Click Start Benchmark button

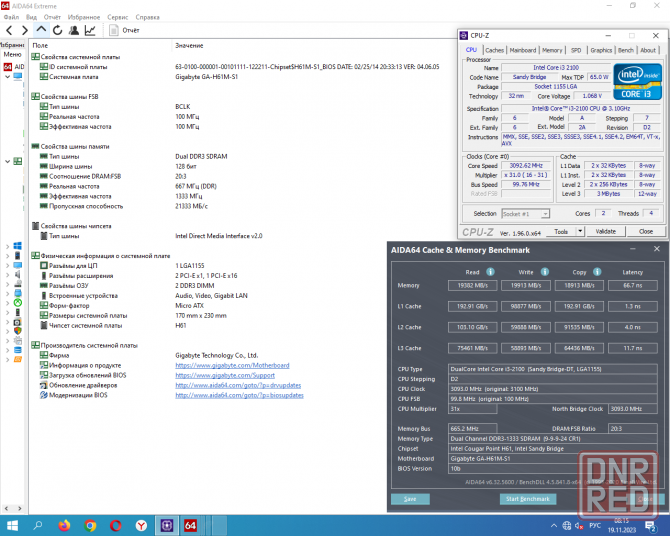point(528,499)
